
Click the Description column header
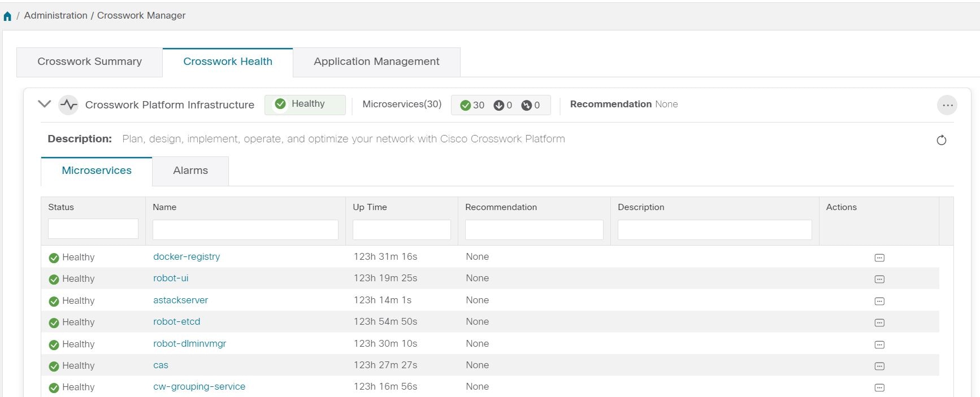pyautogui.click(x=641, y=207)
